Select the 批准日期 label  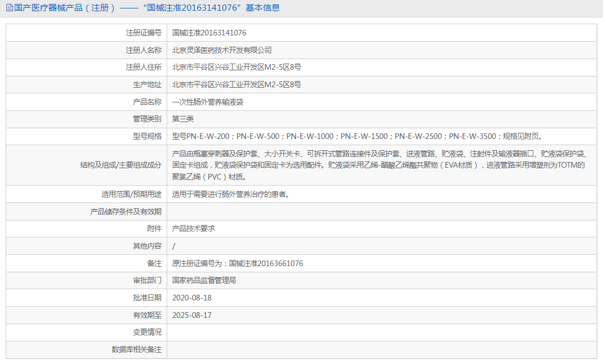click(x=147, y=298)
